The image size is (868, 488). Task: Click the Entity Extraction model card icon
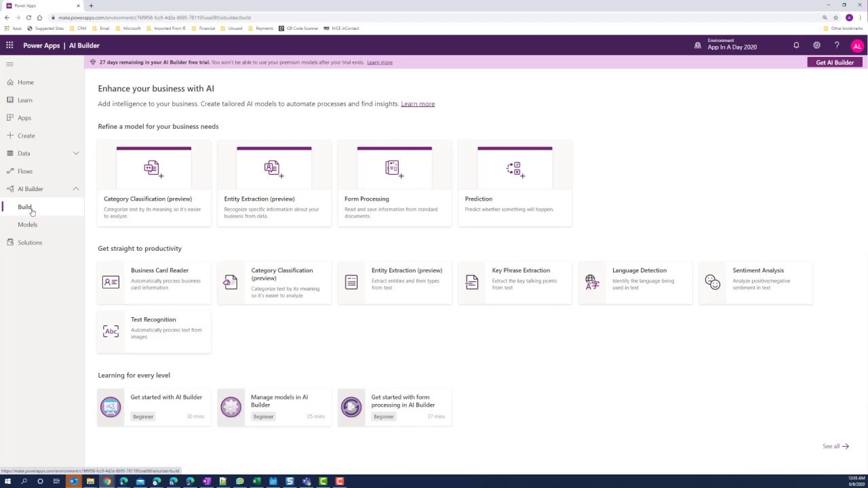[x=273, y=169]
